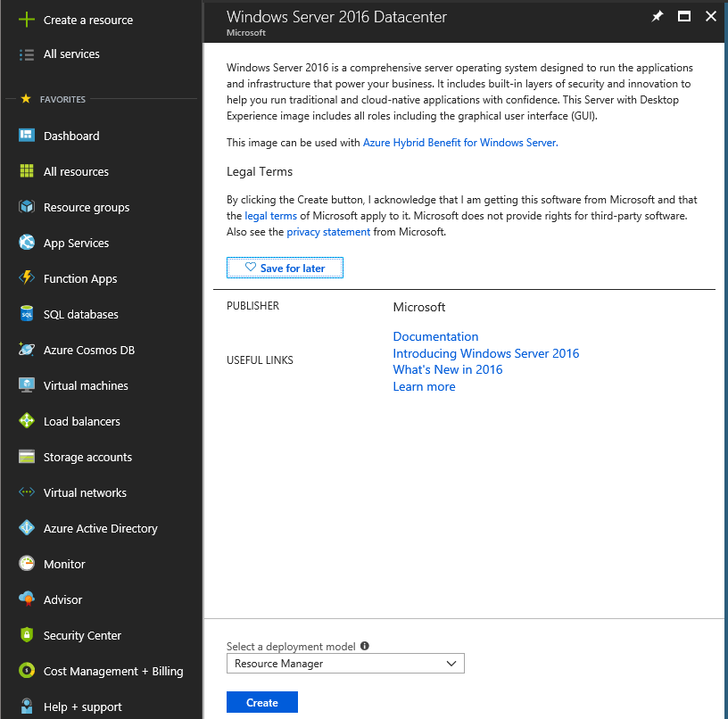The image size is (728, 719).
Task: Click the deployment model info icon
Action: (x=365, y=646)
